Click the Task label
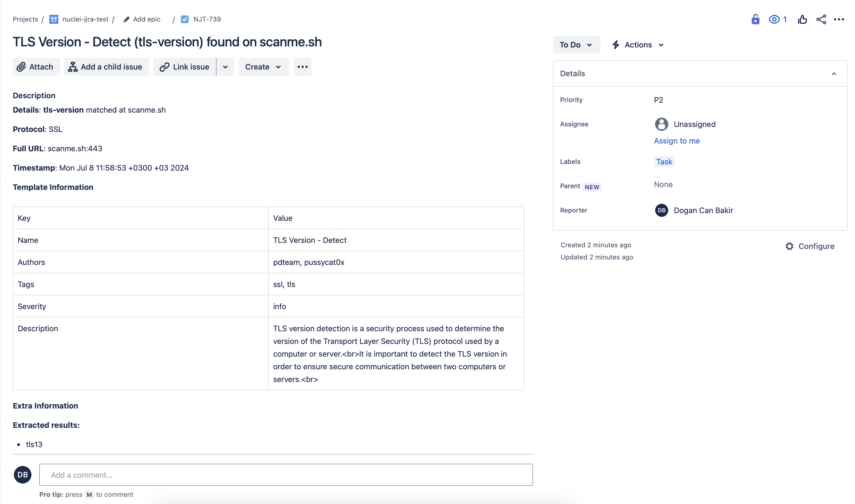855x504 pixels. click(x=664, y=162)
